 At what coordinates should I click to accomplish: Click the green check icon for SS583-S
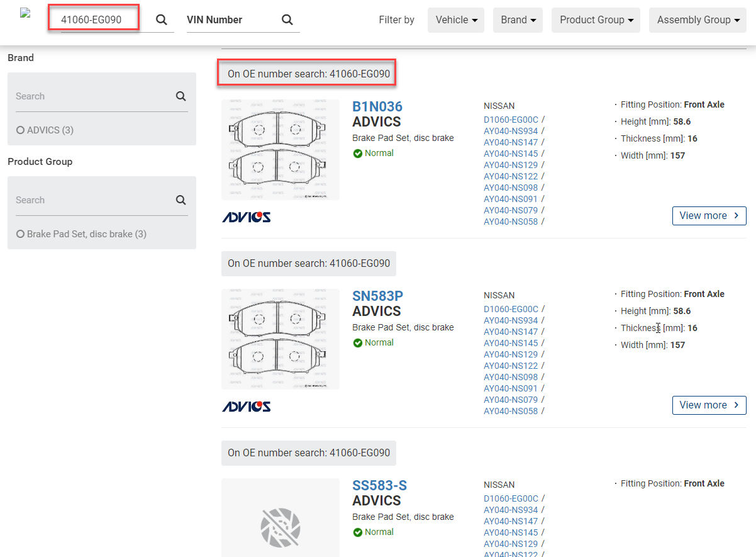[x=358, y=532]
